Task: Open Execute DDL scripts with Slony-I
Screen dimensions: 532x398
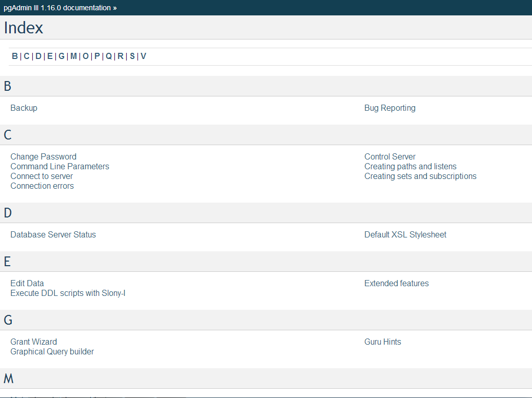Action: (x=68, y=293)
